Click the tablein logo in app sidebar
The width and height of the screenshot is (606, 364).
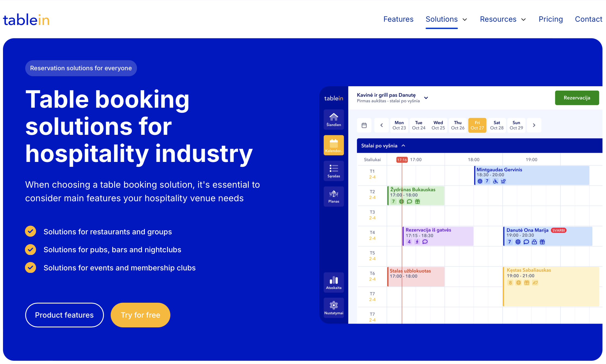(334, 98)
